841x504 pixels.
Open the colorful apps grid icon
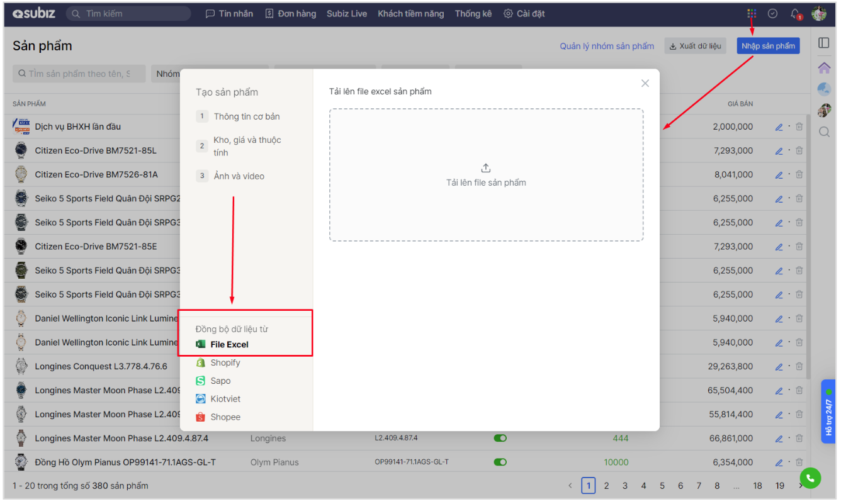coord(752,13)
